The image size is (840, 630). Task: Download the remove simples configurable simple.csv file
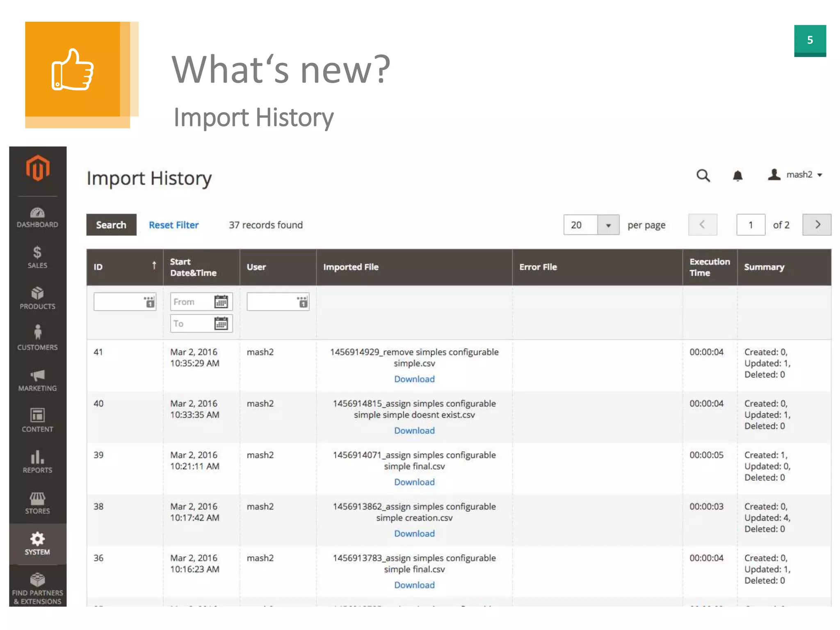click(x=414, y=379)
